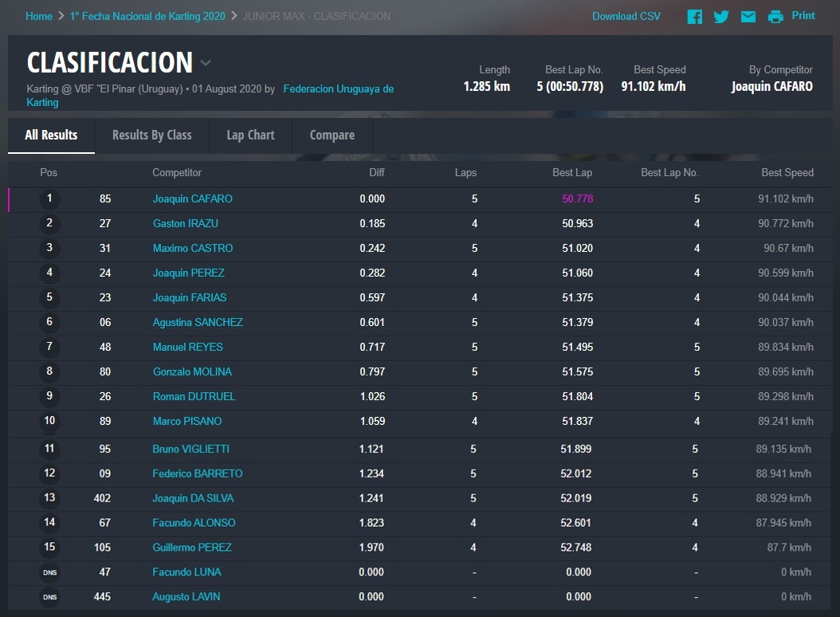Go to Home breadcrumb link
This screenshot has width=840, height=617.
point(39,16)
